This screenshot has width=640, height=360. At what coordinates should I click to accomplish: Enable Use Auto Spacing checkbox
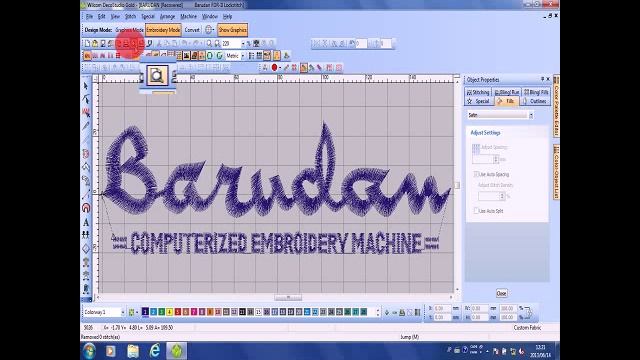tap(476, 174)
